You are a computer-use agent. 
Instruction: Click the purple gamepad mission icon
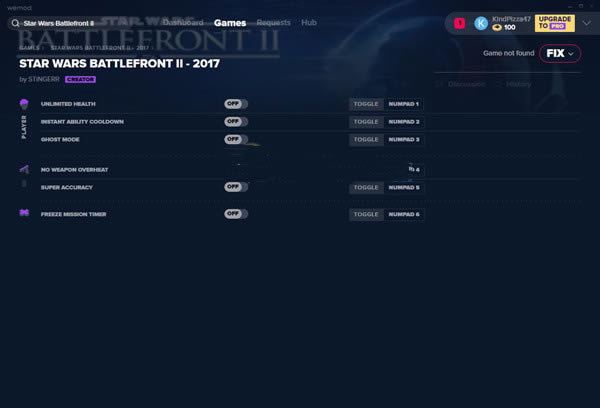point(24,214)
